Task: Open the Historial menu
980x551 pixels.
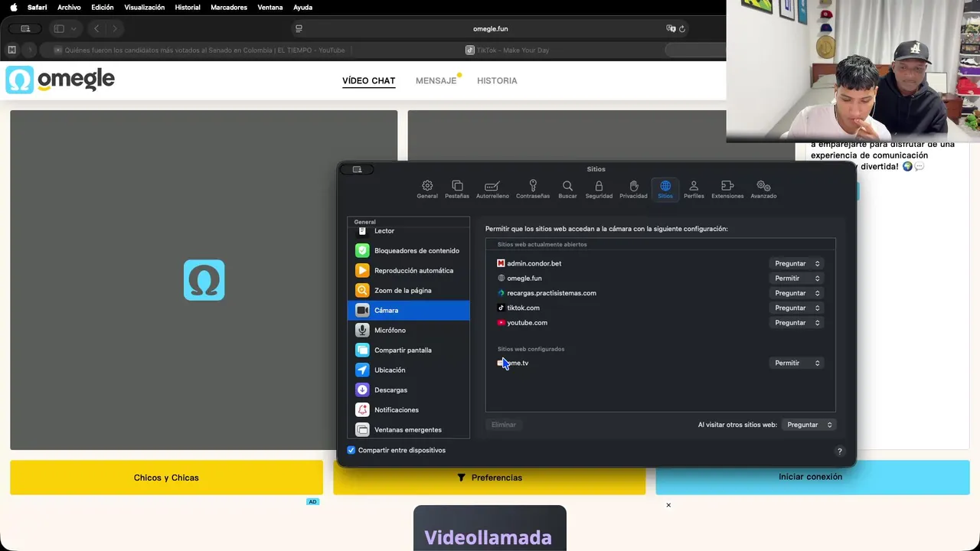Action: (x=188, y=7)
